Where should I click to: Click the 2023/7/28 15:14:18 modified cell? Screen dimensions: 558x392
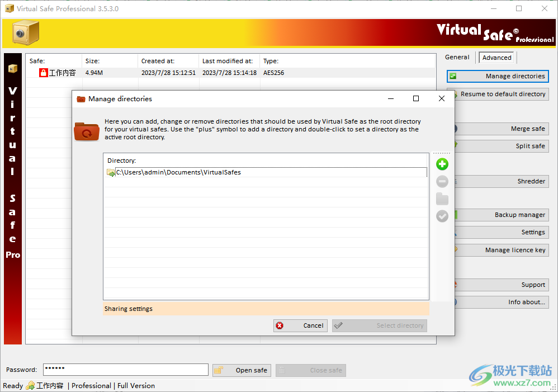230,73
